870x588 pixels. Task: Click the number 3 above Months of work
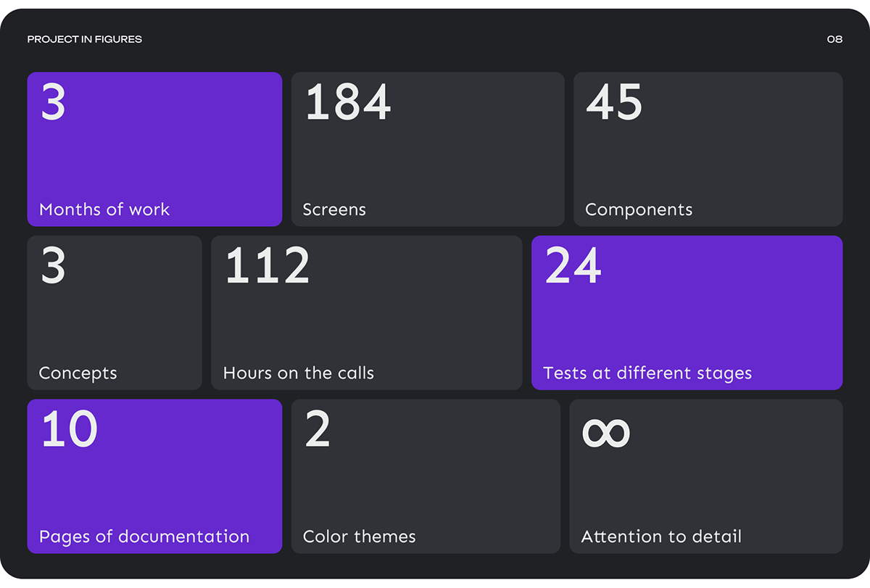point(53,102)
